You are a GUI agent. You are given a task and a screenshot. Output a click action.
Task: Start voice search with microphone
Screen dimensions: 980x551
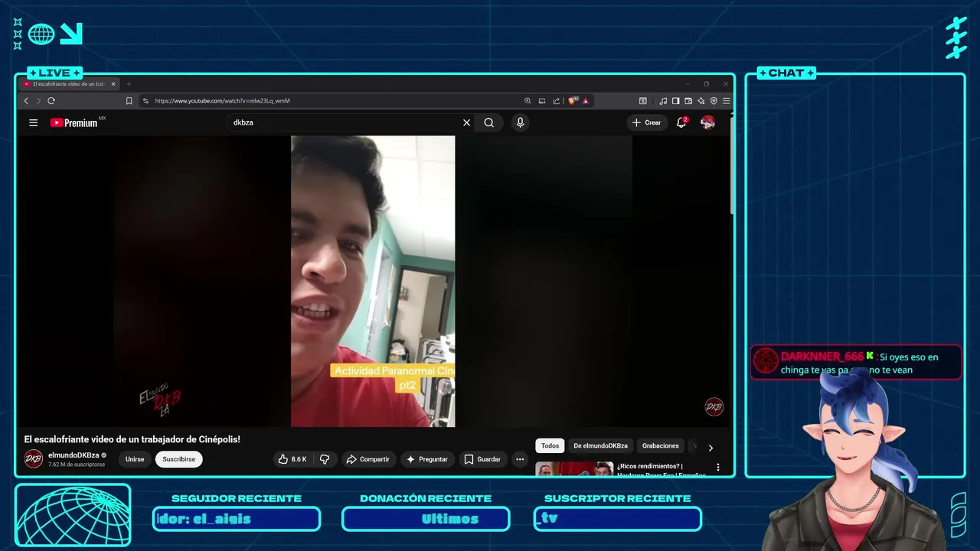[x=521, y=122]
